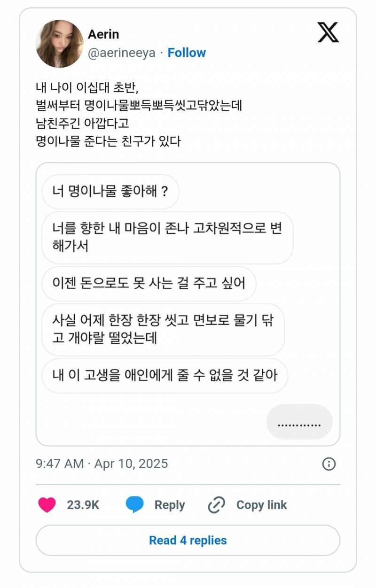Click the '내 이 고생을 애인에게' chat bubble
This screenshot has width=376, height=588.
point(165,376)
